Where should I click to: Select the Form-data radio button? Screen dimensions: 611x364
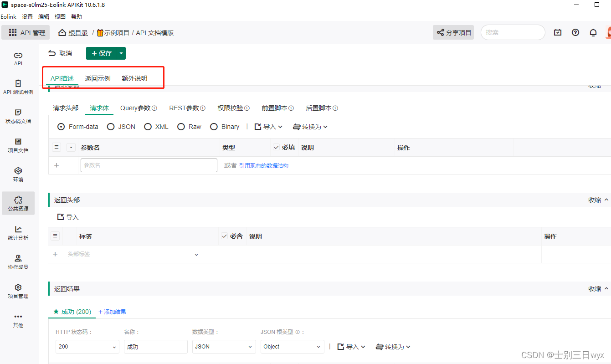61,127
